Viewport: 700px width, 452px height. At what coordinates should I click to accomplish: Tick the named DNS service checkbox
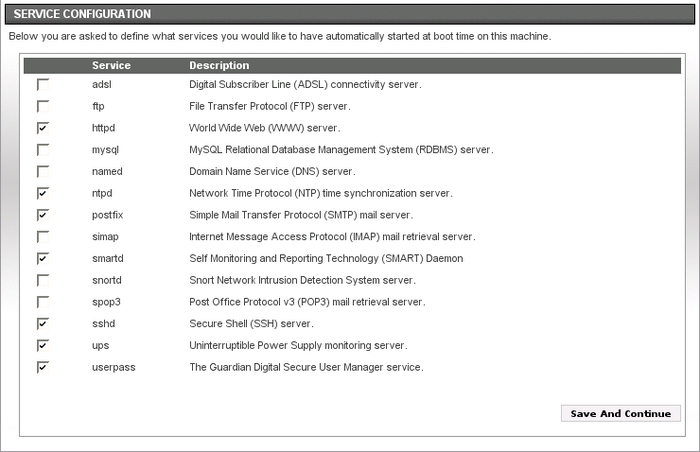tap(43, 172)
